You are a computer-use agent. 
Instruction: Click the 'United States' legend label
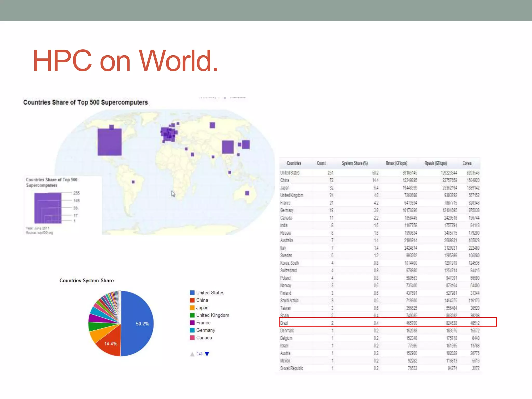210,293
